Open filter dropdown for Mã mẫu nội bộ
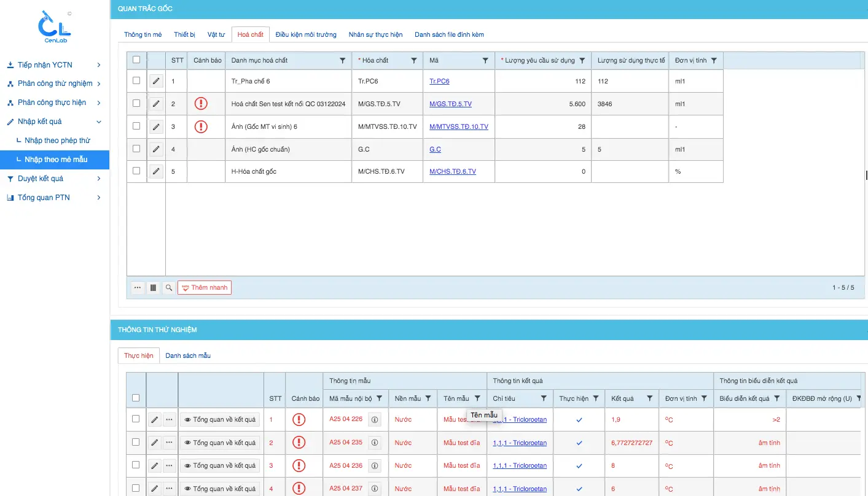Screen dimensions: 868x496 [x=380, y=398]
